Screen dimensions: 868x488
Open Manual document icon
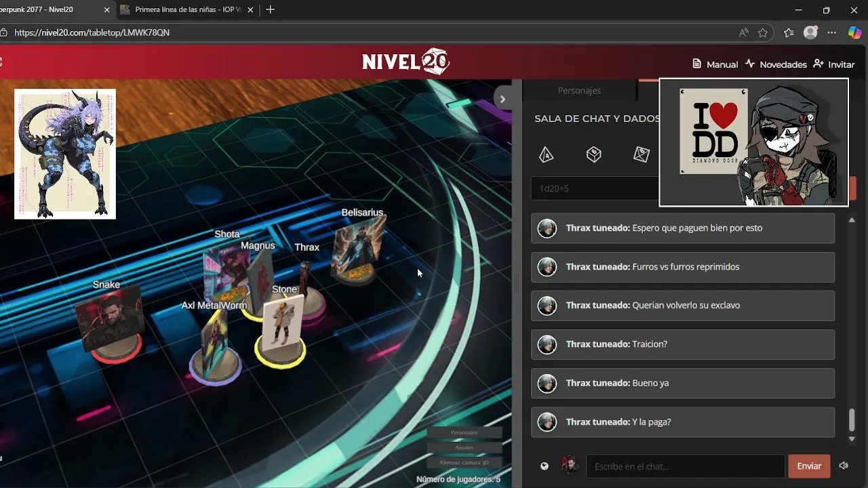tap(696, 64)
